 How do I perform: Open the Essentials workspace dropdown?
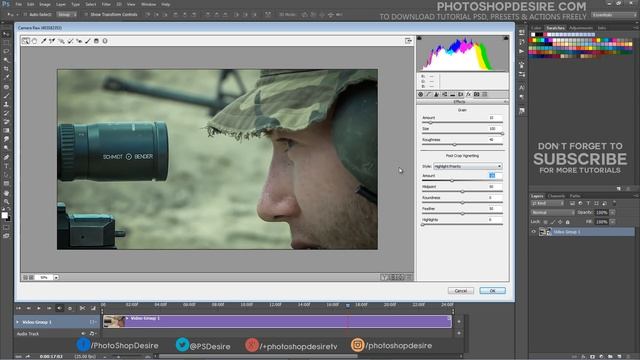[613, 15]
